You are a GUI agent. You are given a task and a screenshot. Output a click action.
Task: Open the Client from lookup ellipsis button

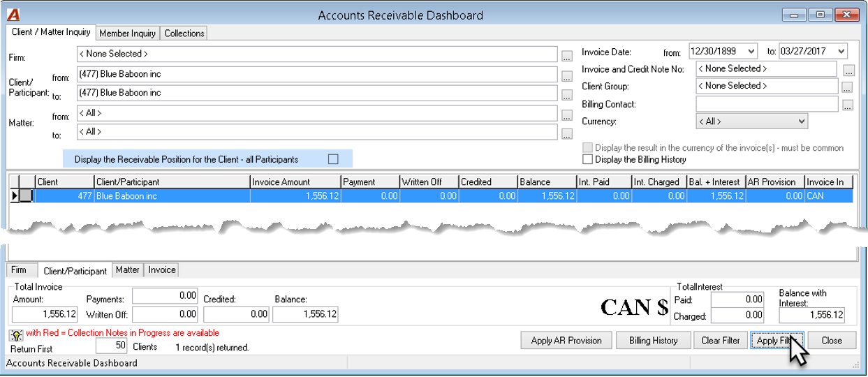(567, 75)
